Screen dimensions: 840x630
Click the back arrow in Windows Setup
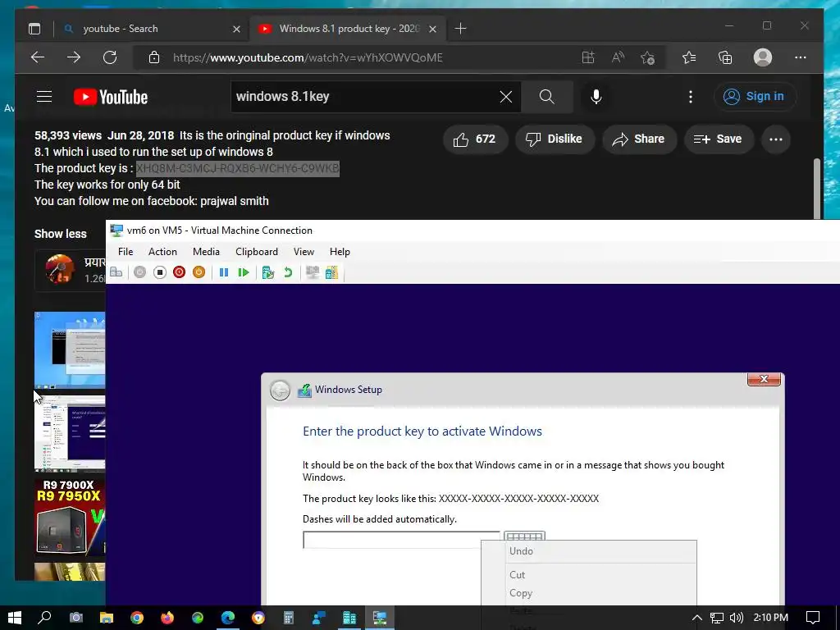tap(280, 390)
